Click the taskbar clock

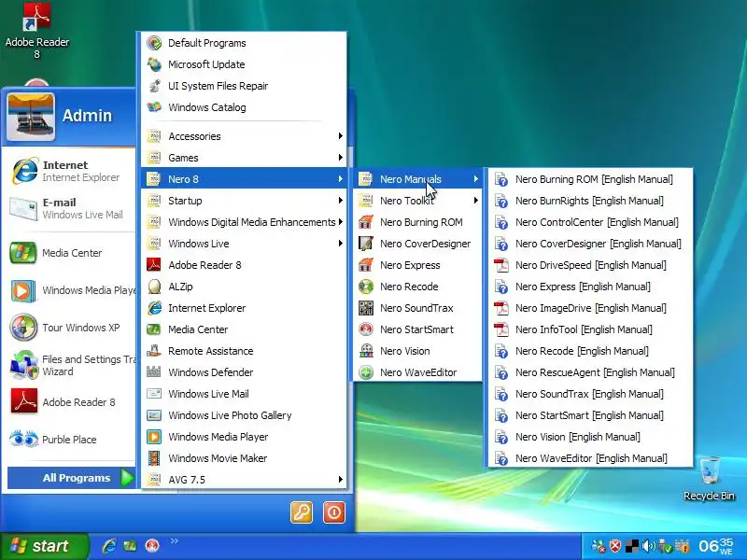tap(715, 546)
